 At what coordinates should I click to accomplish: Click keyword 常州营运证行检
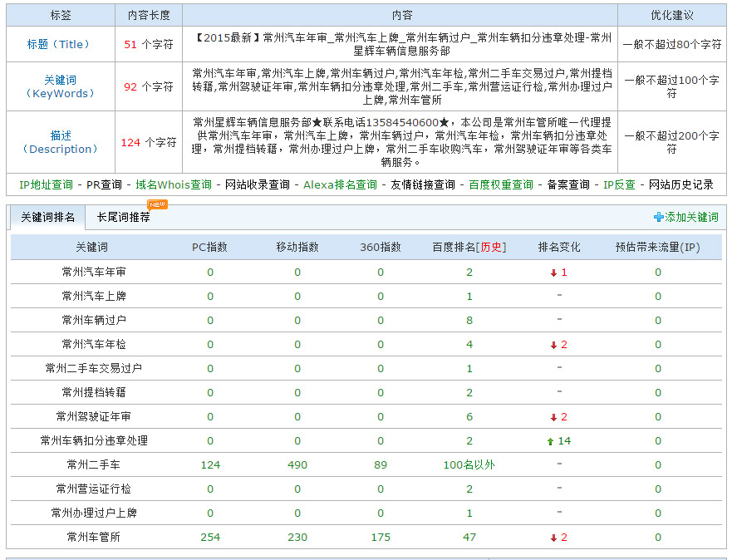coord(94,489)
